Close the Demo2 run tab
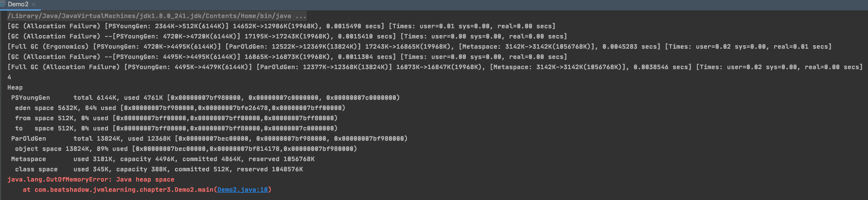This screenshot has height=200, width=868. [34, 4]
